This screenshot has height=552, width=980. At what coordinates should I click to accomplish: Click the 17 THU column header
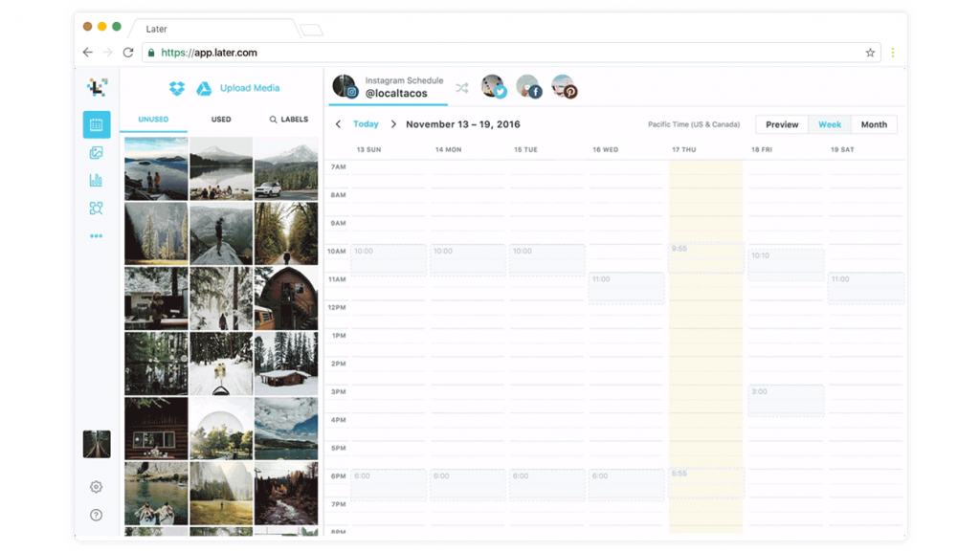683,150
